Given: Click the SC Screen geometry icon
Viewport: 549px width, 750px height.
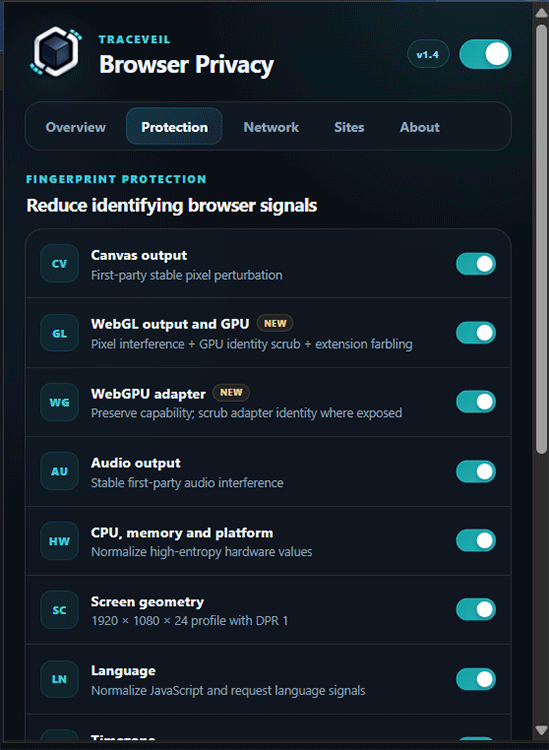Looking at the screenshot, I should pyautogui.click(x=59, y=610).
